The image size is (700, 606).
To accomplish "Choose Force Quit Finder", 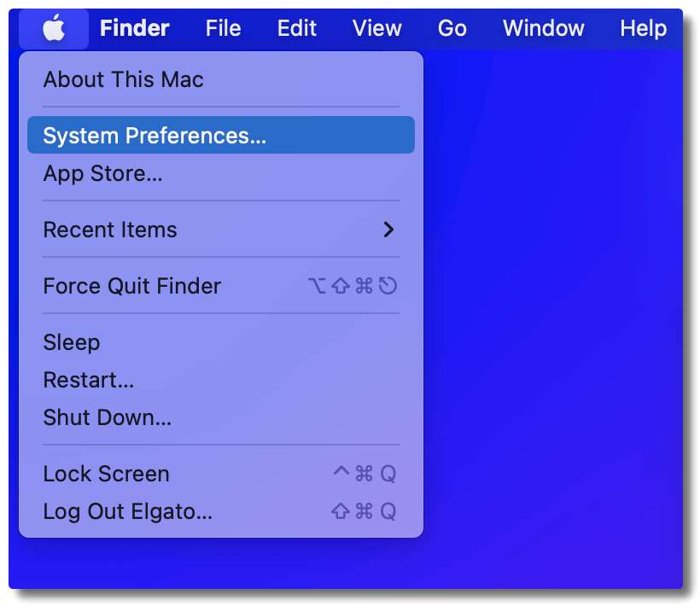I will click(x=131, y=286).
